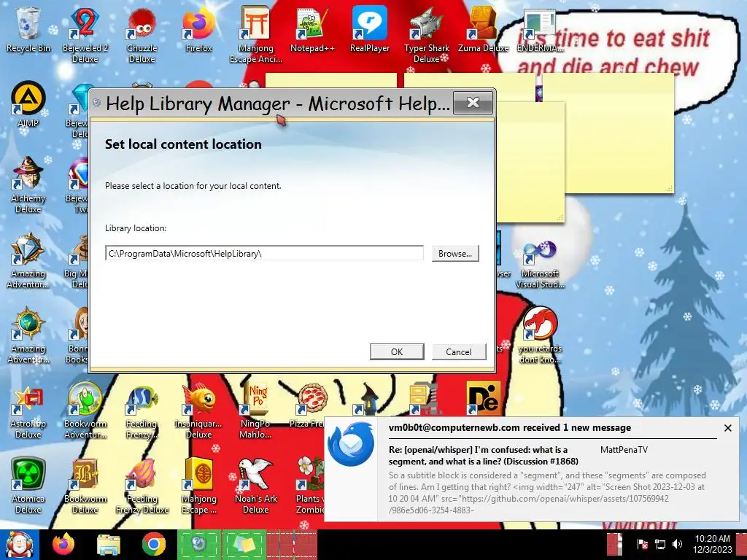Select the Bejeweled 2 Deluxe desktop shortcut
747x560 pixels.
click(85, 35)
